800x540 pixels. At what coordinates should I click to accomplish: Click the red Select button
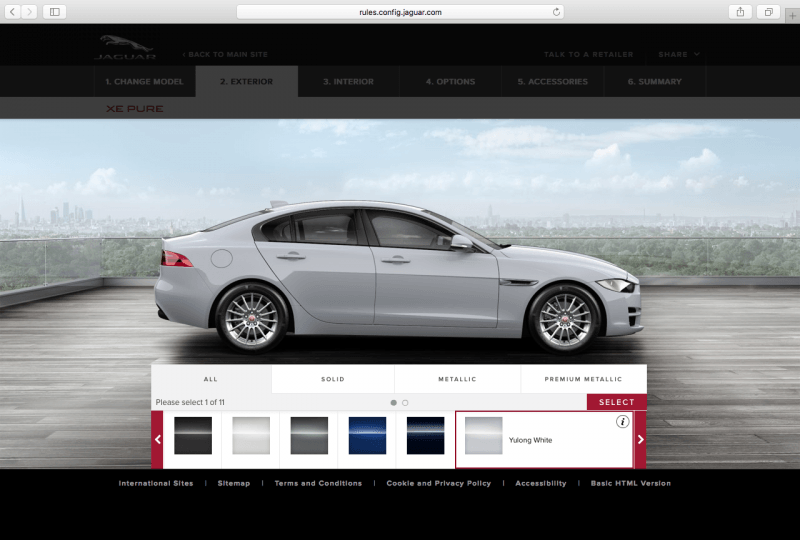[617, 402]
